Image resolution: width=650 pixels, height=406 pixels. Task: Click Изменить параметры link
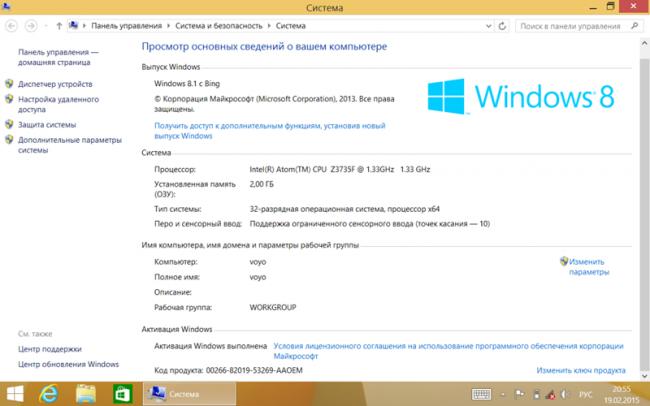tap(589, 267)
